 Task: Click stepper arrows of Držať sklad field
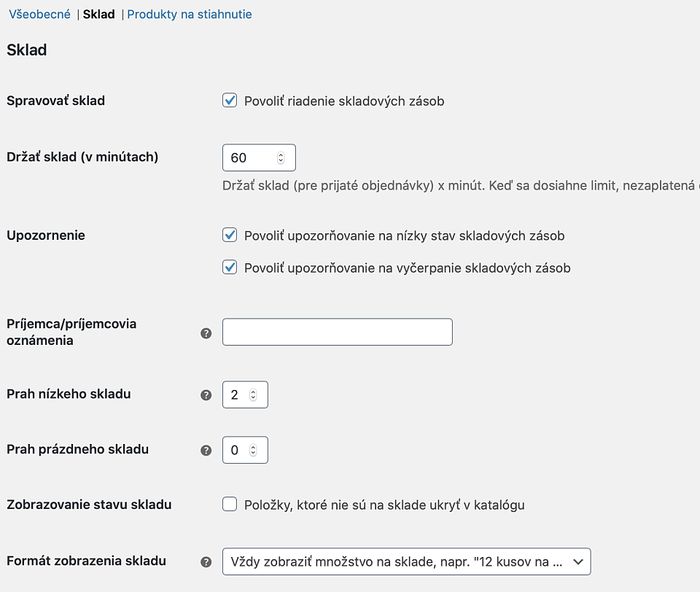(x=281, y=157)
